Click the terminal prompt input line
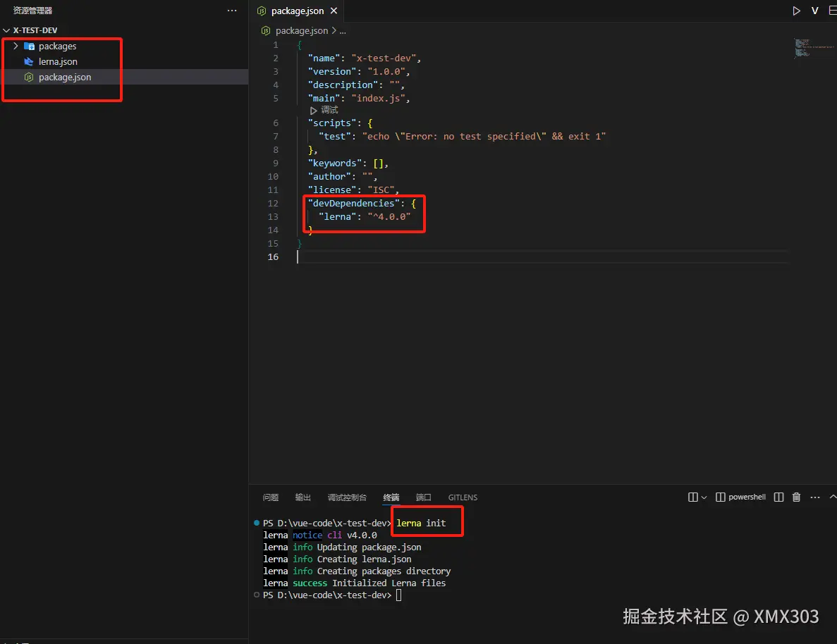837x644 pixels. click(398, 595)
